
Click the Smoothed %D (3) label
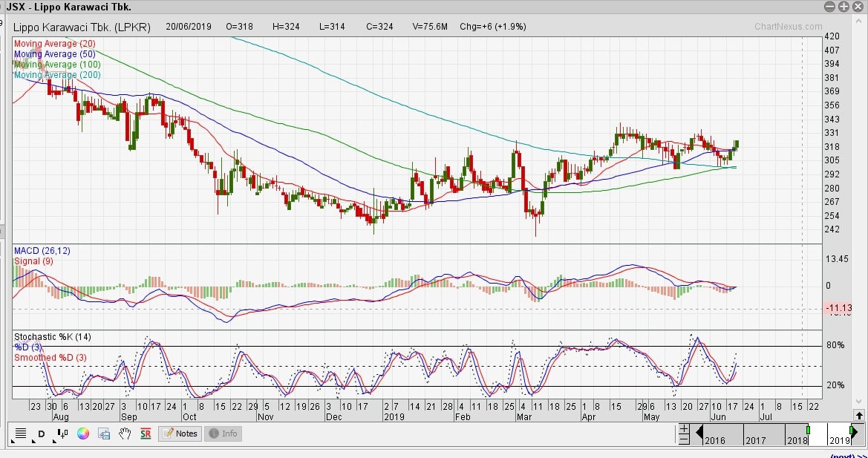[x=50, y=358]
